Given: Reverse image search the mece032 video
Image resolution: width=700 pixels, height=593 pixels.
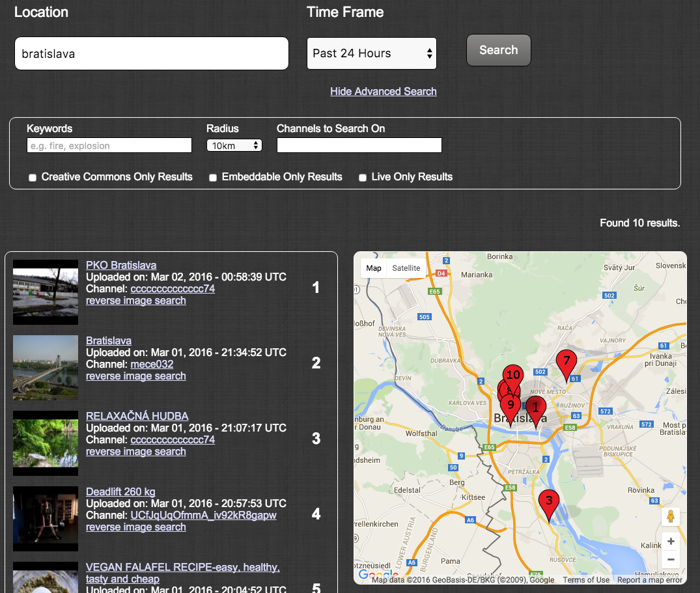Looking at the screenshot, I should point(135,376).
